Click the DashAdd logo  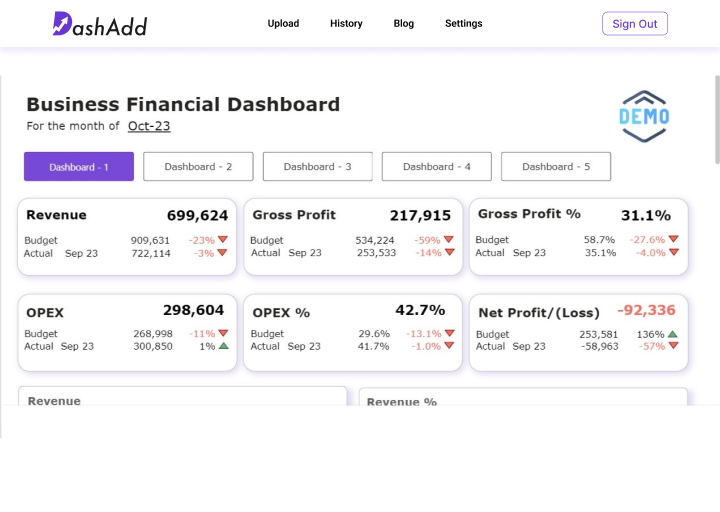[x=100, y=24]
